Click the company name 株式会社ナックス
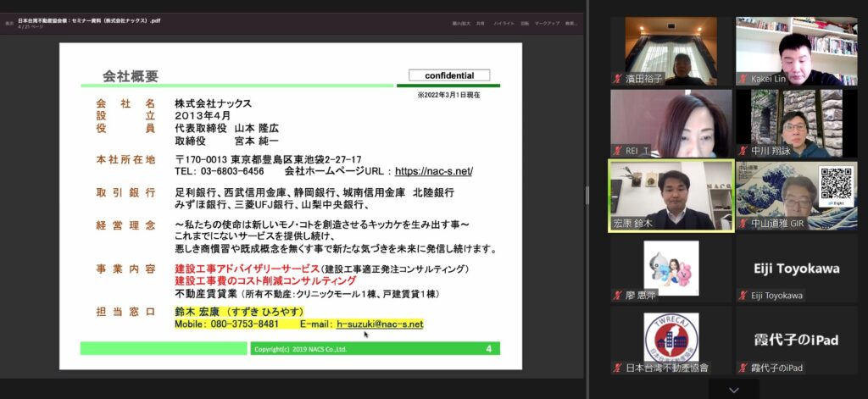 click(x=213, y=103)
